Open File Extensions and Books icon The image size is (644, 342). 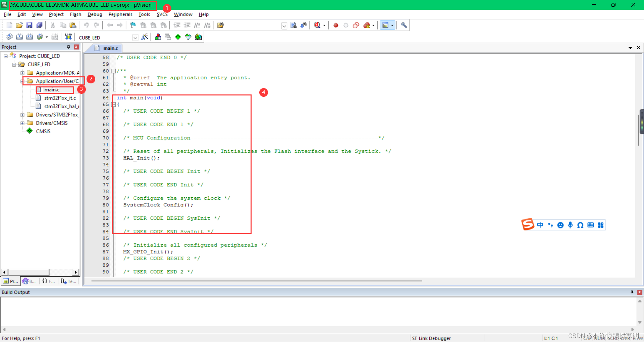coord(158,37)
